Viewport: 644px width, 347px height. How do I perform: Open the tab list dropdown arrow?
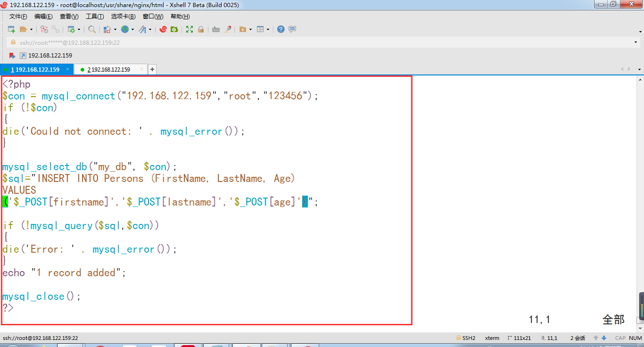point(639,69)
